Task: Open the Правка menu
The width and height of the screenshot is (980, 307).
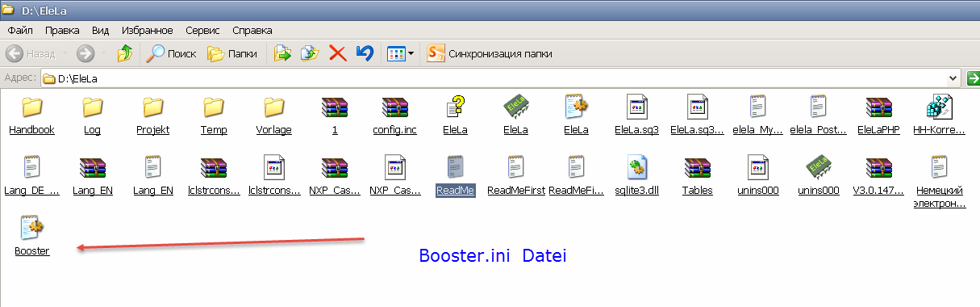Action: pyautogui.click(x=62, y=30)
